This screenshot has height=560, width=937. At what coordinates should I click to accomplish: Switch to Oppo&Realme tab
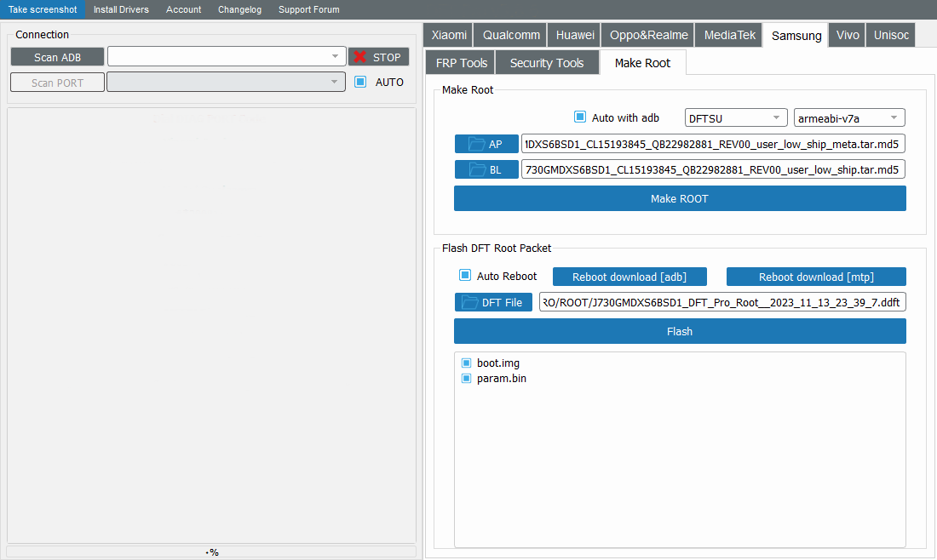(648, 35)
